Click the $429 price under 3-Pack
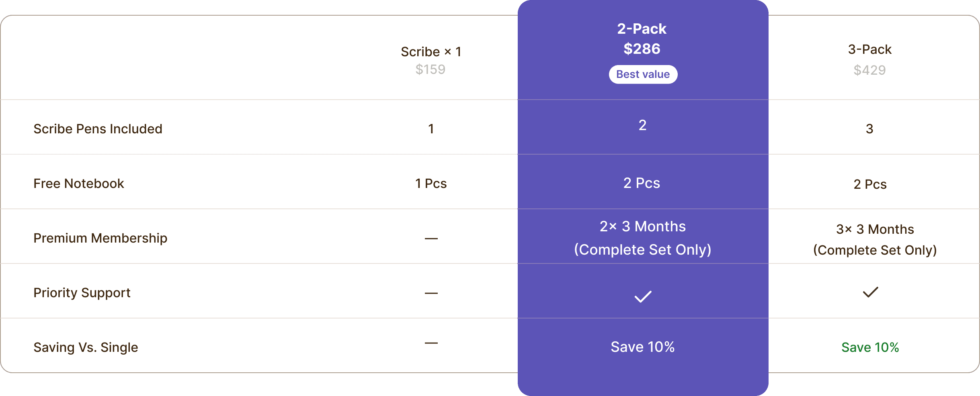 coord(869,70)
